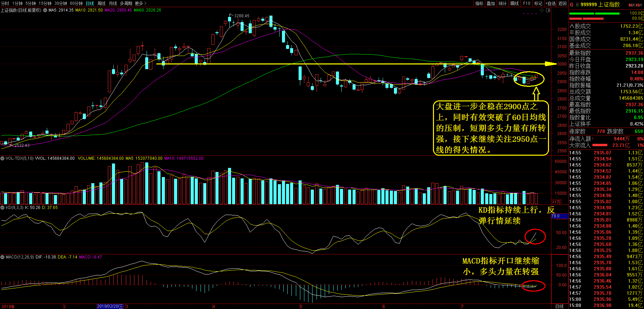The height and width of the screenshot is (309, 644).
Task: Click the 净流入额 9444万 row
Action: click(x=606, y=139)
